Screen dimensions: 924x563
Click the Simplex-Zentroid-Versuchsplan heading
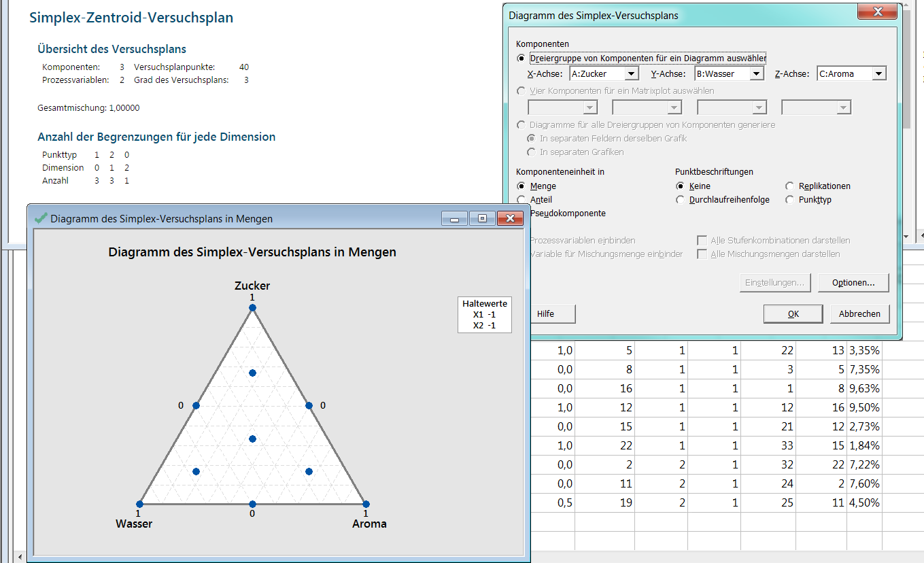131,18
